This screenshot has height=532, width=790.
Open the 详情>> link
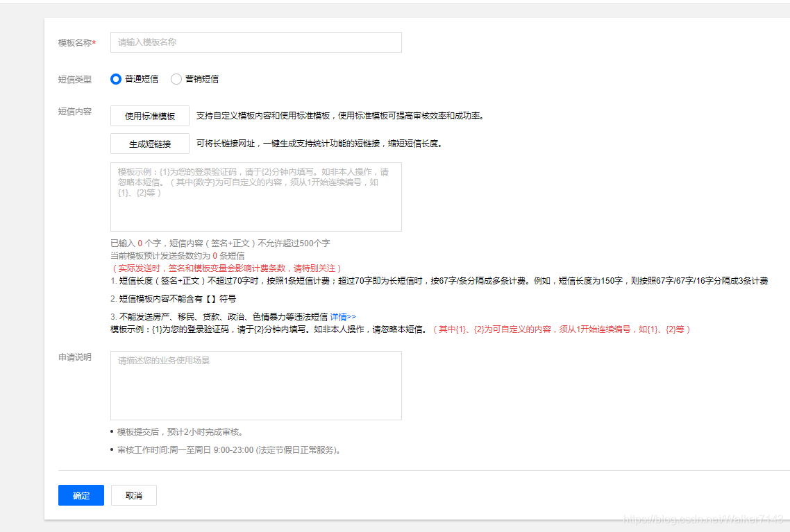point(343,316)
